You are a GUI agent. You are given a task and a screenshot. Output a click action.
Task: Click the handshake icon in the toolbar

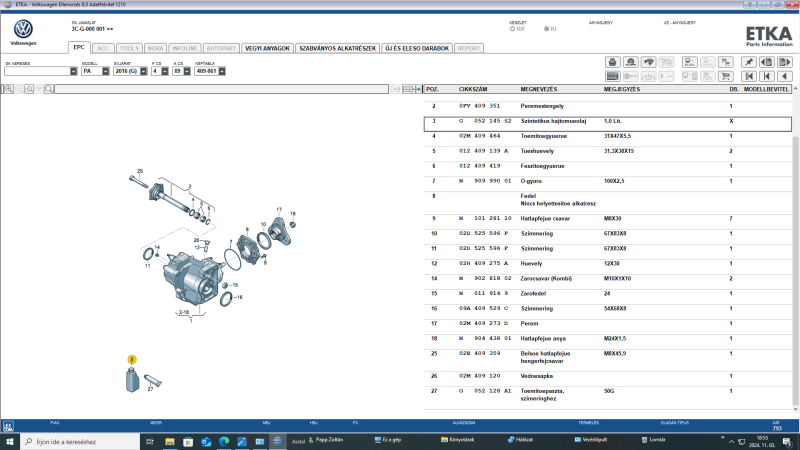point(648,62)
